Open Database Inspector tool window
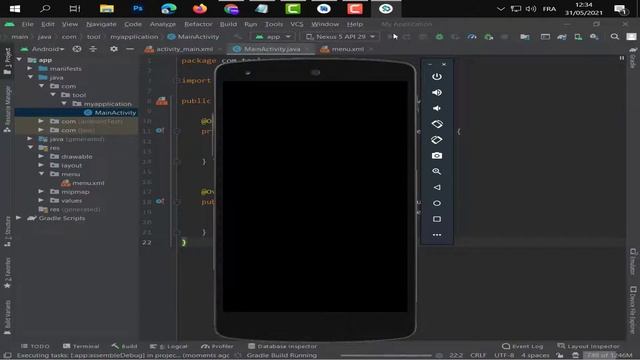640x360 pixels. pos(282,346)
